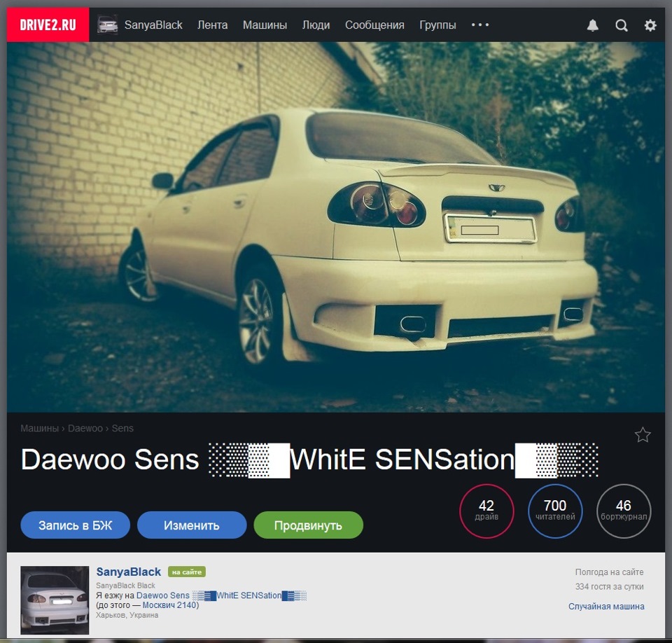
Task: Click 'Харьков, Украина' location text
Action: tap(127, 615)
